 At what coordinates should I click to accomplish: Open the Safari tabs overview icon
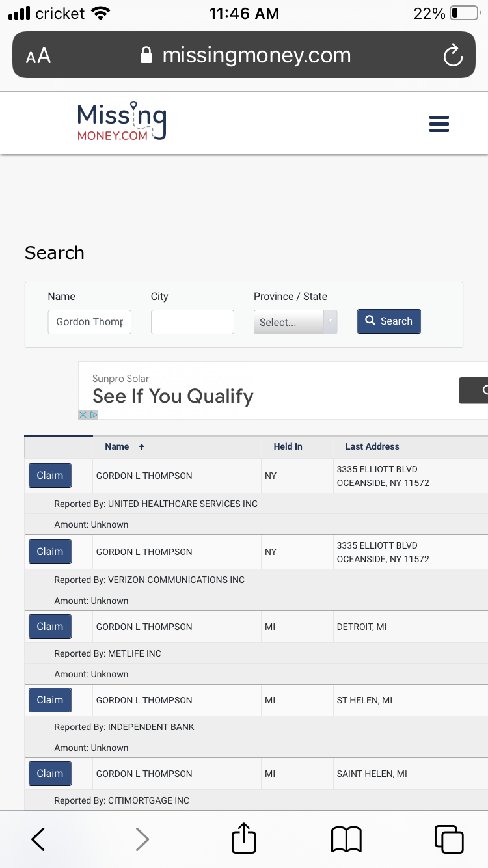[449, 839]
